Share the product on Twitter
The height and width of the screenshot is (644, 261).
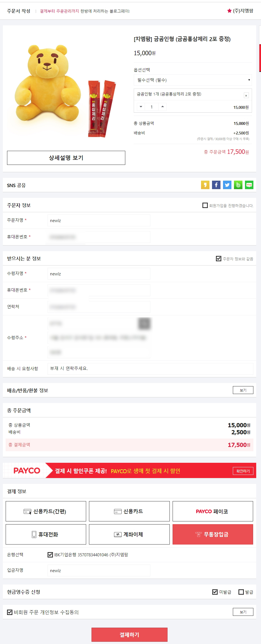point(227,185)
